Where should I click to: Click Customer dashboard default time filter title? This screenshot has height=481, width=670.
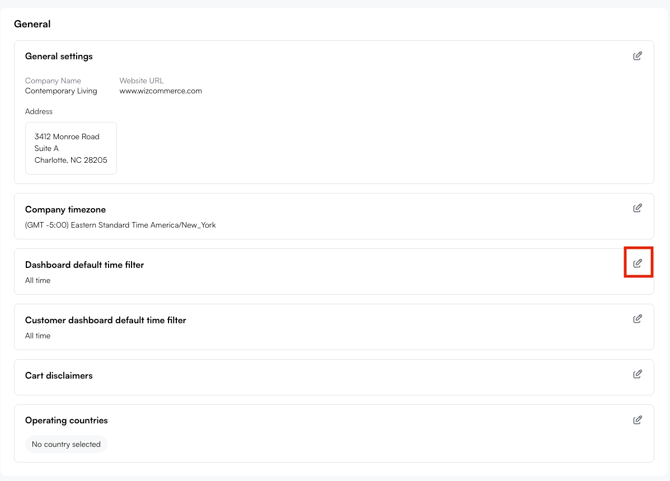105,321
